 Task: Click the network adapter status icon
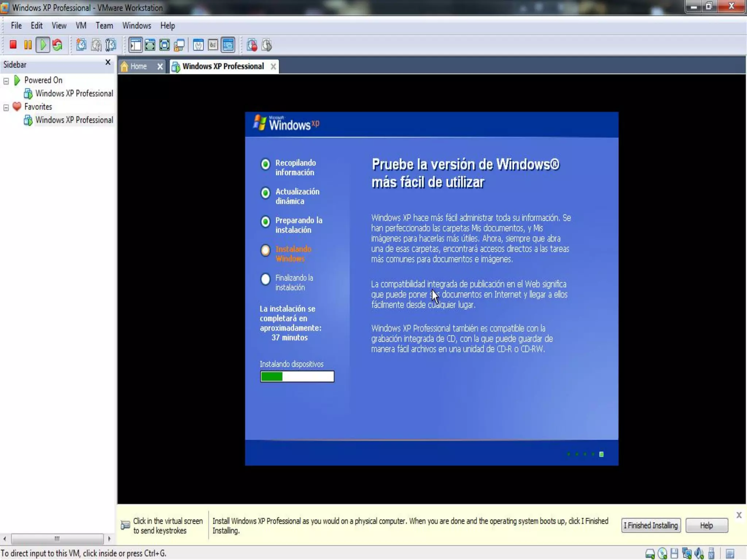687,554
